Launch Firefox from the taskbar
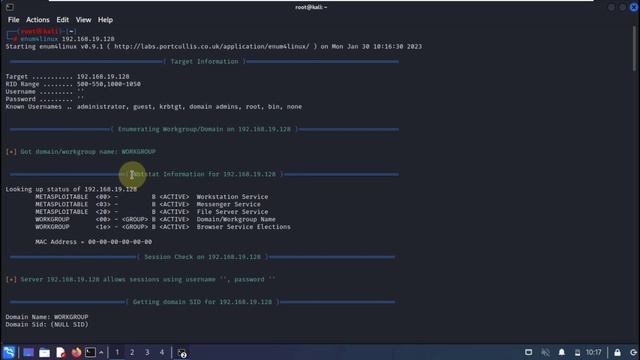Screen dimensions: 640x360 pos(76,352)
